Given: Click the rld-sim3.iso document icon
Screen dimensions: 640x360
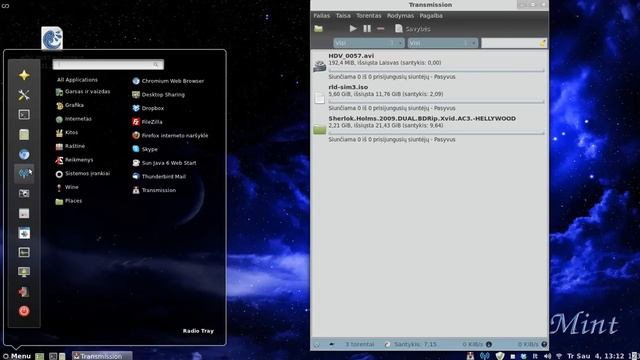Looking at the screenshot, I should (320, 98).
